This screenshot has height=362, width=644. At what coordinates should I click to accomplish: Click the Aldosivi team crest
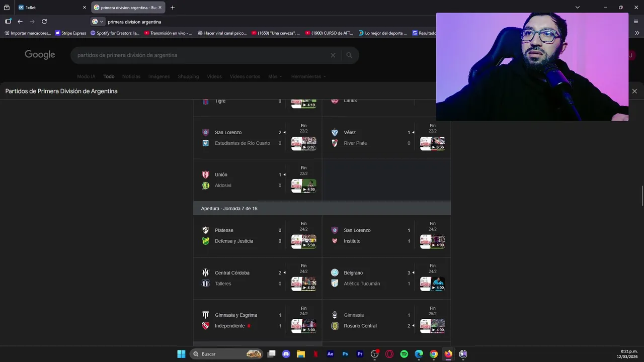coord(205,186)
